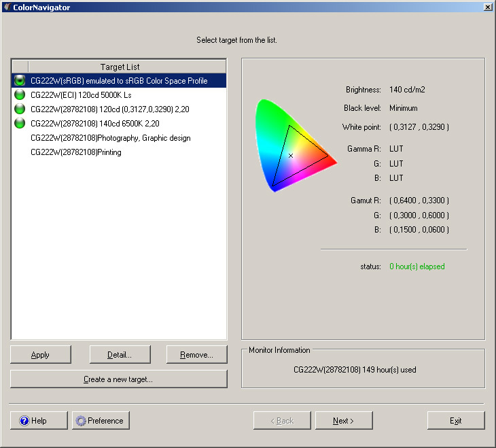Click the Back button
Image resolution: width=496 pixels, height=448 pixels.
click(282, 420)
